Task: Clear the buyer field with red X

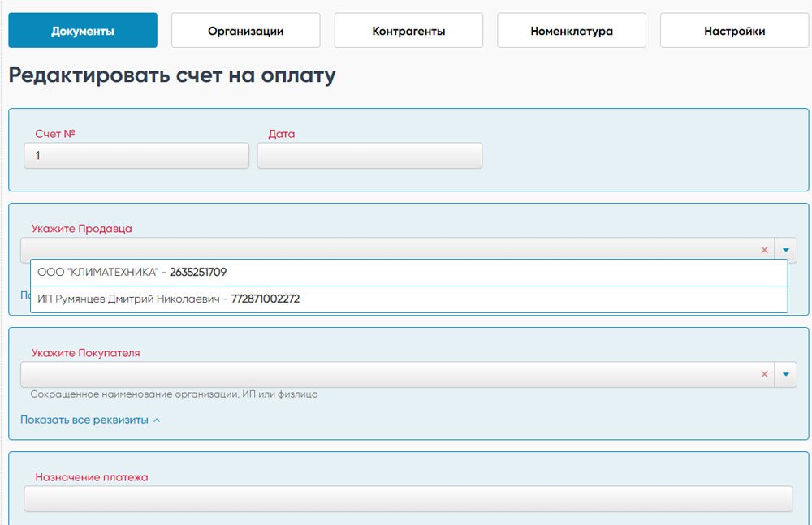Action: tap(764, 374)
